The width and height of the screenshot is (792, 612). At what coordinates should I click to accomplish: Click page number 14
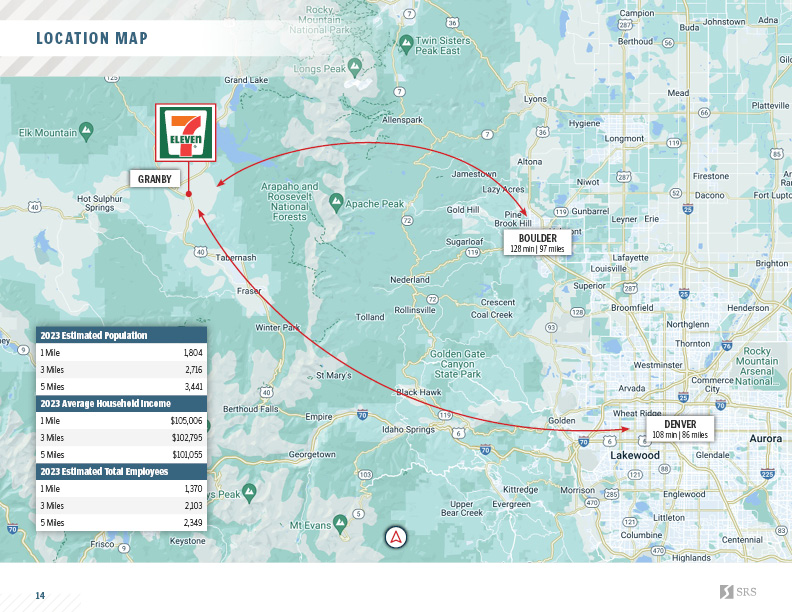coord(40,595)
